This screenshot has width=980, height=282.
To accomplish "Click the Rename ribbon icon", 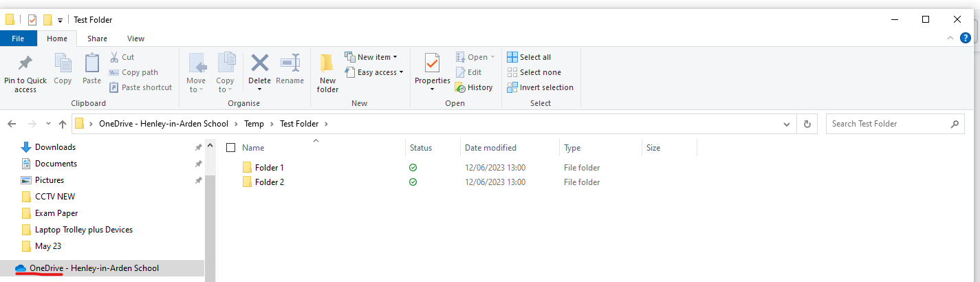I will pyautogui.click(x=290, y=63).
